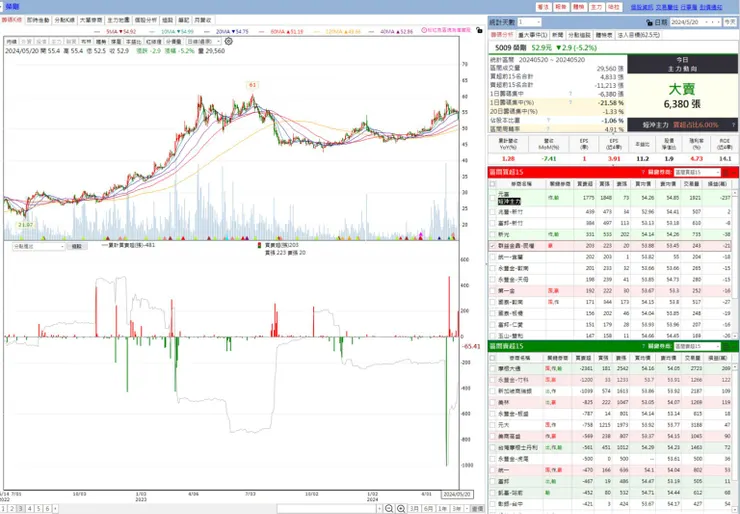The image size is (740, 514).
Task: Click the question mark in the 區間賣超15 header
Action: [x=643, y=346]
